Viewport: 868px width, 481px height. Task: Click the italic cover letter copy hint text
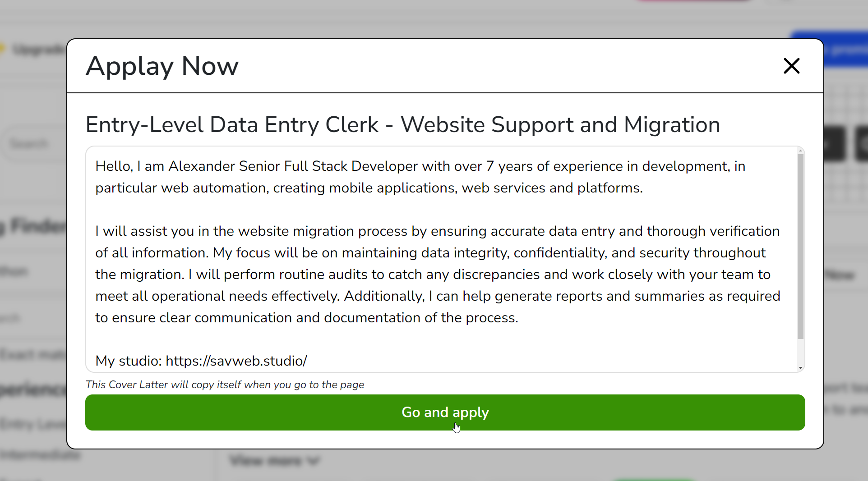pos(225,385)
